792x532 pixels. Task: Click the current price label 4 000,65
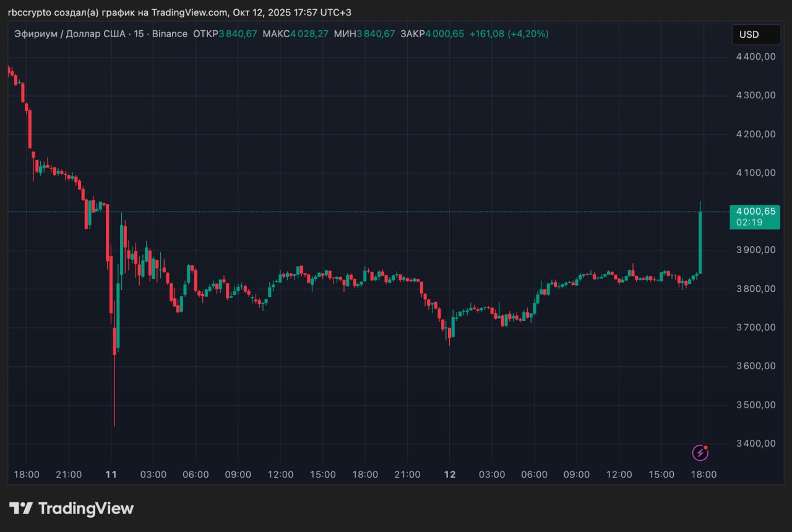(754, 212)
